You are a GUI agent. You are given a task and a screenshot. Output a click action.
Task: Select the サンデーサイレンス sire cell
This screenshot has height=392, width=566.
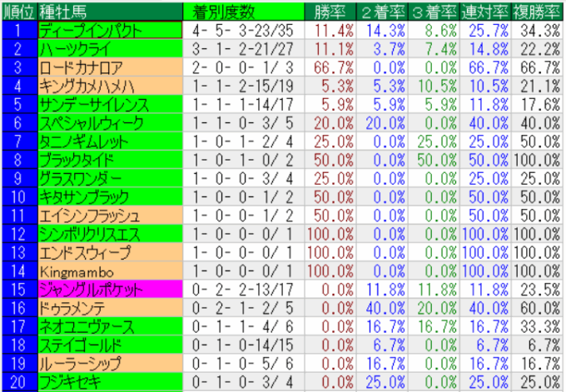point(108,104)
